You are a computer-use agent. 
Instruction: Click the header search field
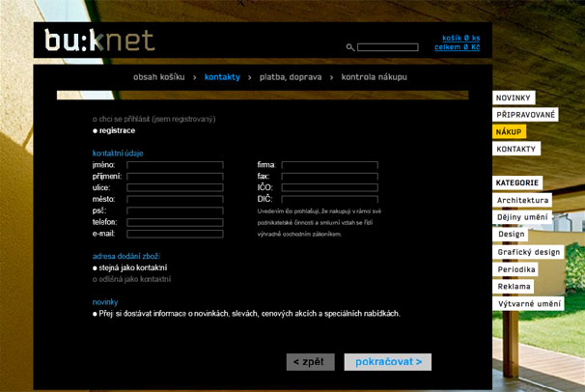pyautogui.click(x=387, y=46)
